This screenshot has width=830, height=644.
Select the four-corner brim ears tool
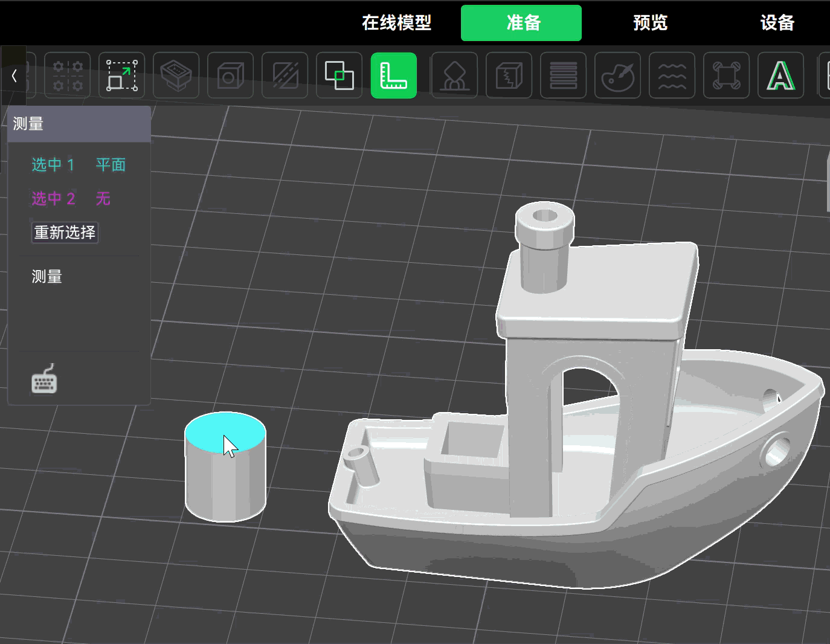pos(727,76)
